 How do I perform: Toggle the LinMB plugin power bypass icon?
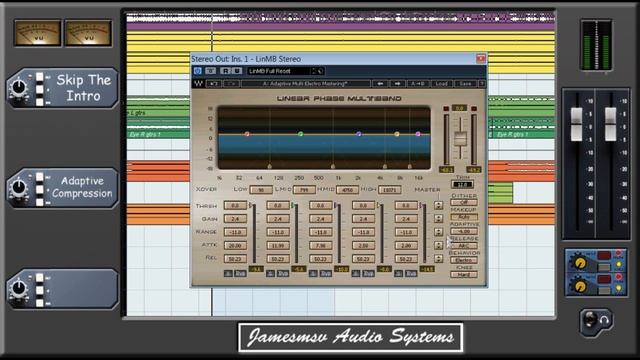click(x=198, y=71)
